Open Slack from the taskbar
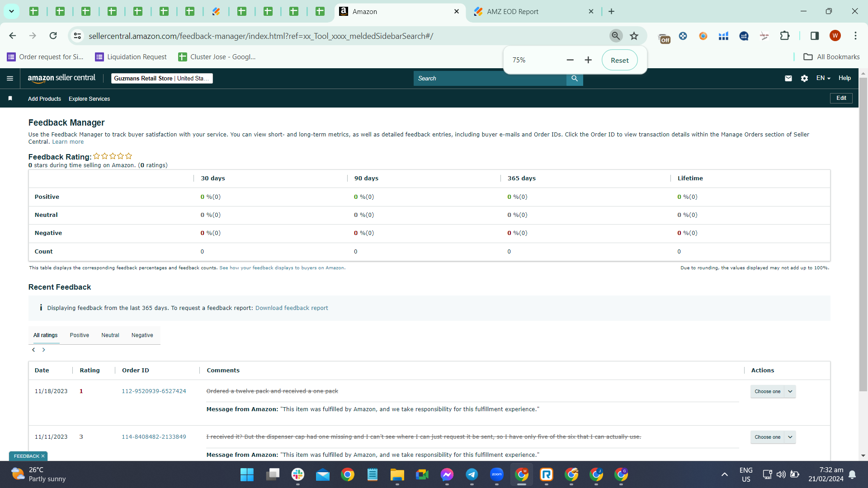 (x=298, y=474)
